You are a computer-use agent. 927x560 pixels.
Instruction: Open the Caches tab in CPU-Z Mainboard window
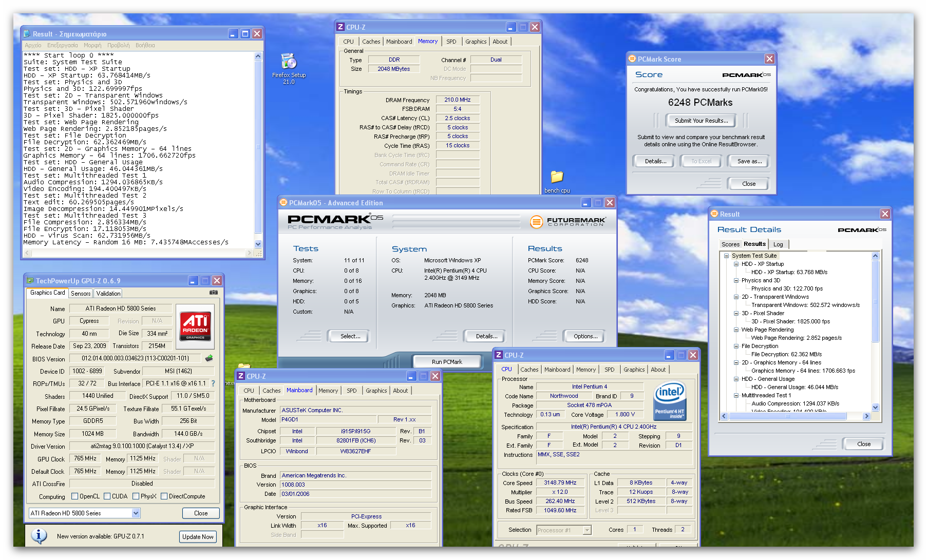point(272,391)
